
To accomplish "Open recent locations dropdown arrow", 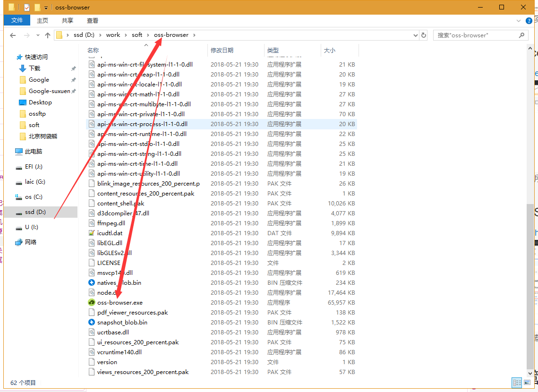I will pyautogui.click(x=38, y=35).
